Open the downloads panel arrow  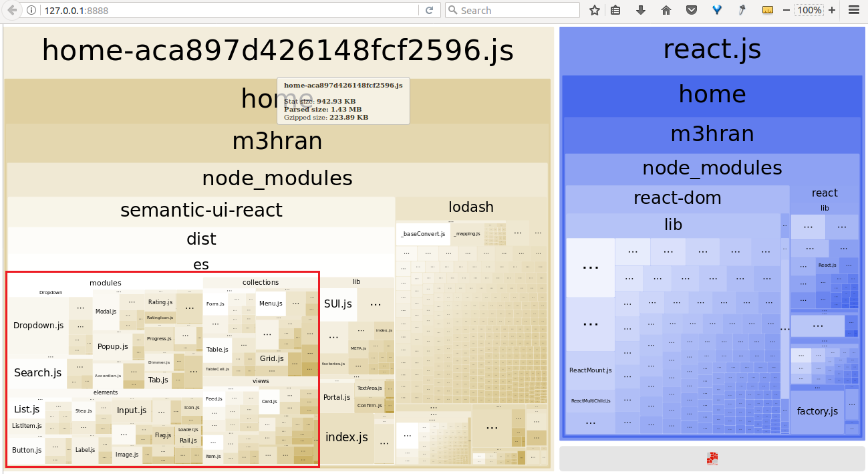[x=640, y=10]
